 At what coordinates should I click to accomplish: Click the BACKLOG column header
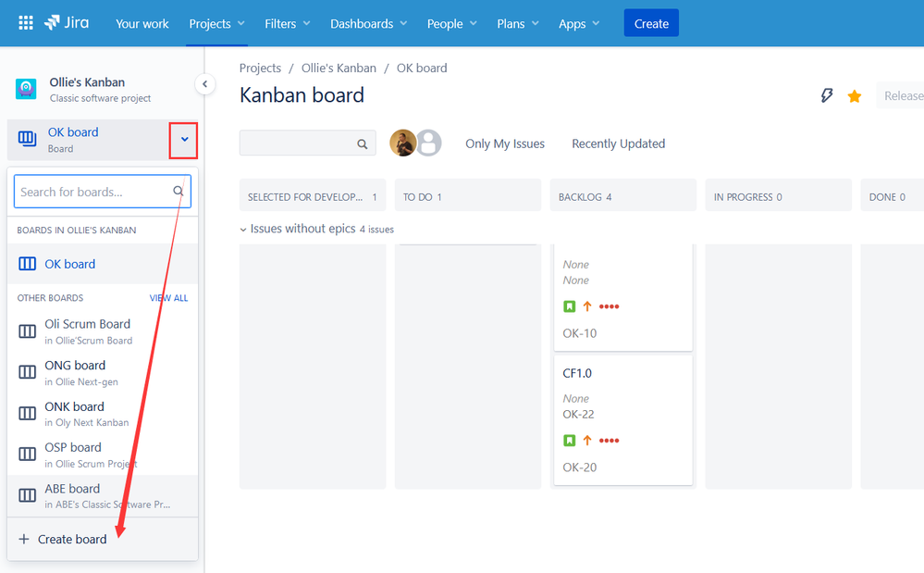[622, 195]
